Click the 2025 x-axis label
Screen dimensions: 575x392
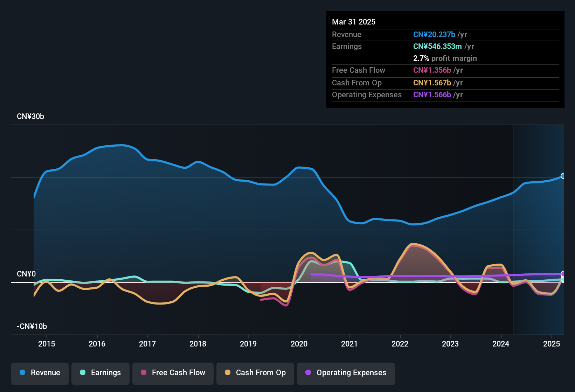click(552, 344)
